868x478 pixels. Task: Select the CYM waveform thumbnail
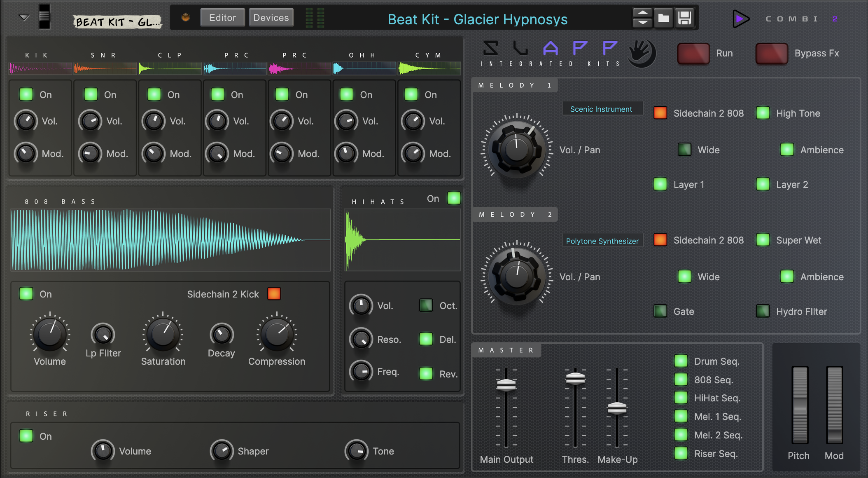pos(429,68)
